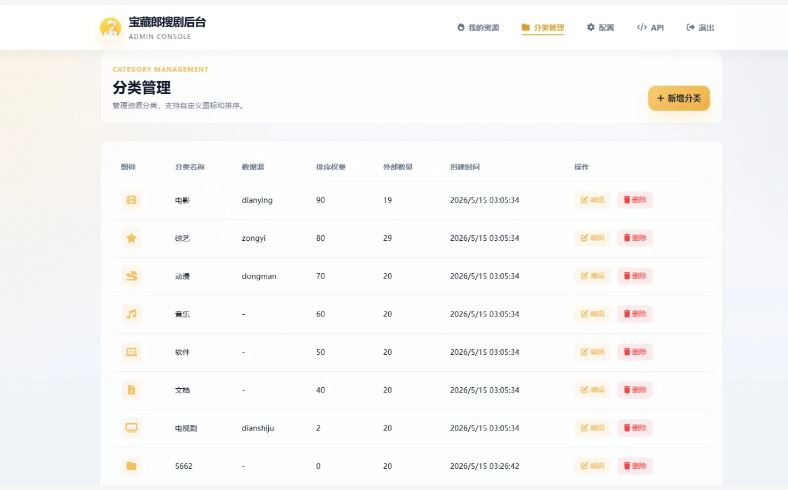Click the 排序权重 column header

pyautogui.click(x=331, y=167)
